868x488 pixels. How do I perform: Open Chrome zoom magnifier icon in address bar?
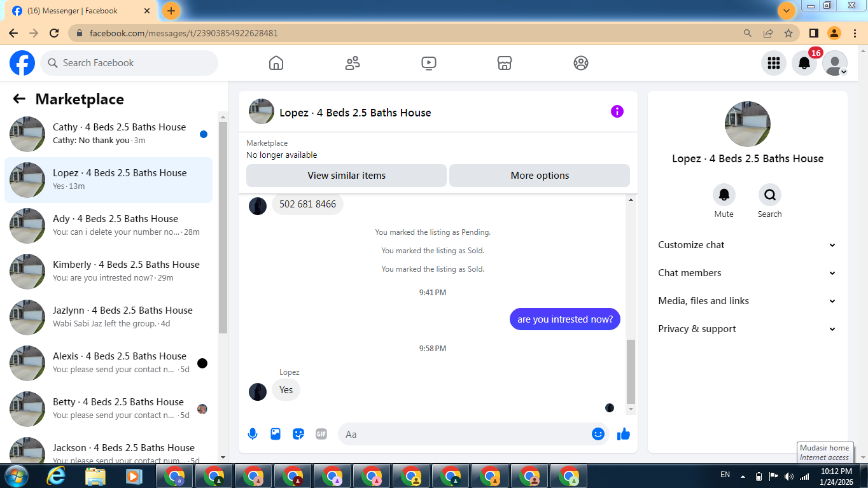(748, 33)
